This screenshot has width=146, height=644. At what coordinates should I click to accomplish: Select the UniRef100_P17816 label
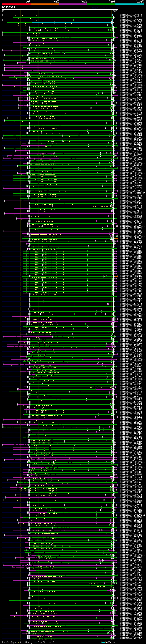(131, 60)
